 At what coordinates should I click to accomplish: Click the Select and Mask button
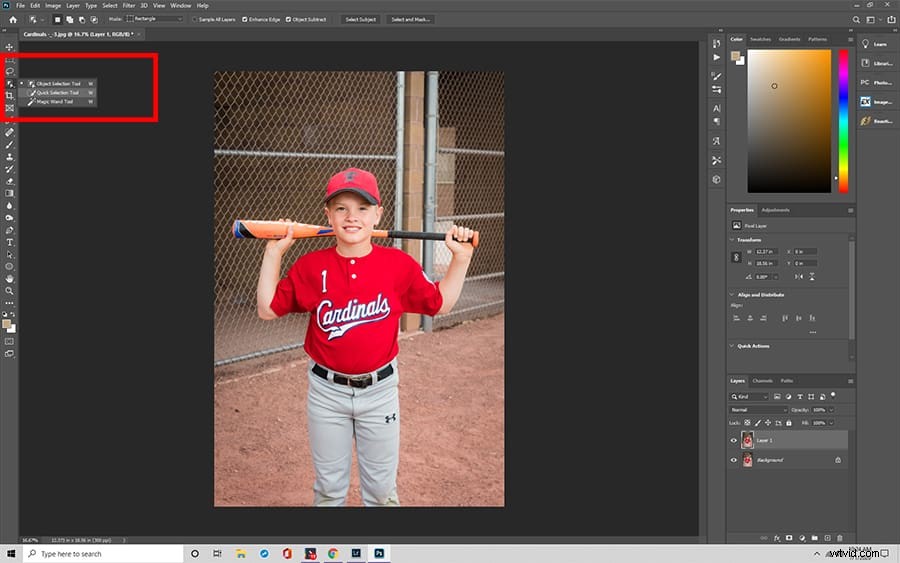[x=410, y=20]
